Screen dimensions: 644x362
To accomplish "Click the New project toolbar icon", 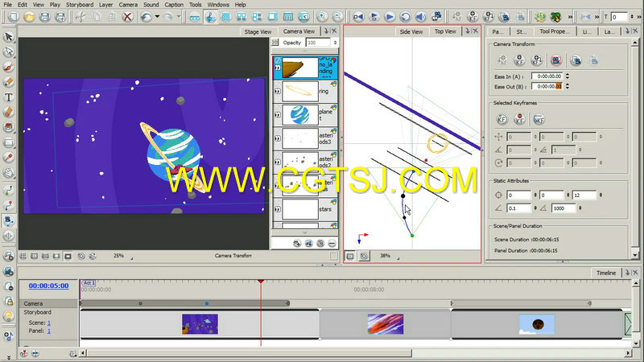I will [14, 17].
